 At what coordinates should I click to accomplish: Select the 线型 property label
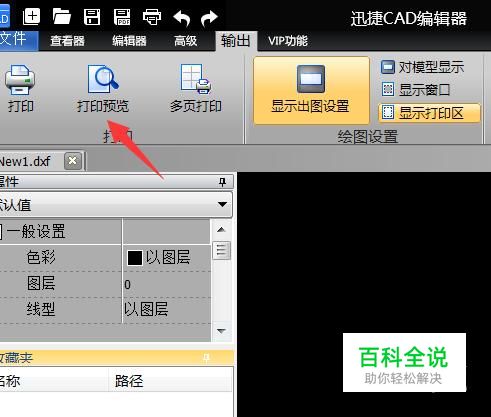click(x=41, y=309)
